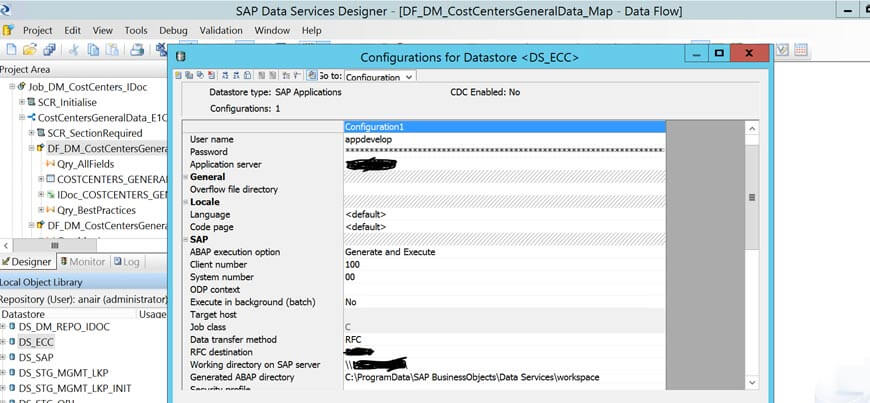Click the Open folder toolbar icon
The image size is (870, 403).
click(30, 50)
